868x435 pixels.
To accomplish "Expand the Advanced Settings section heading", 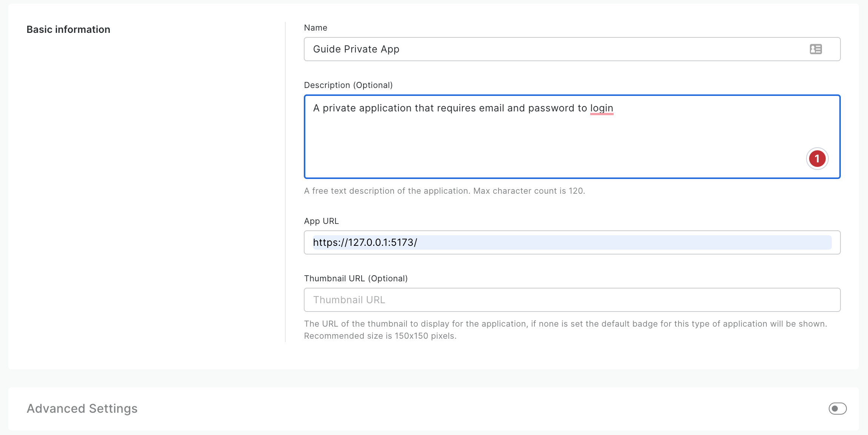I will click(82, 409).
